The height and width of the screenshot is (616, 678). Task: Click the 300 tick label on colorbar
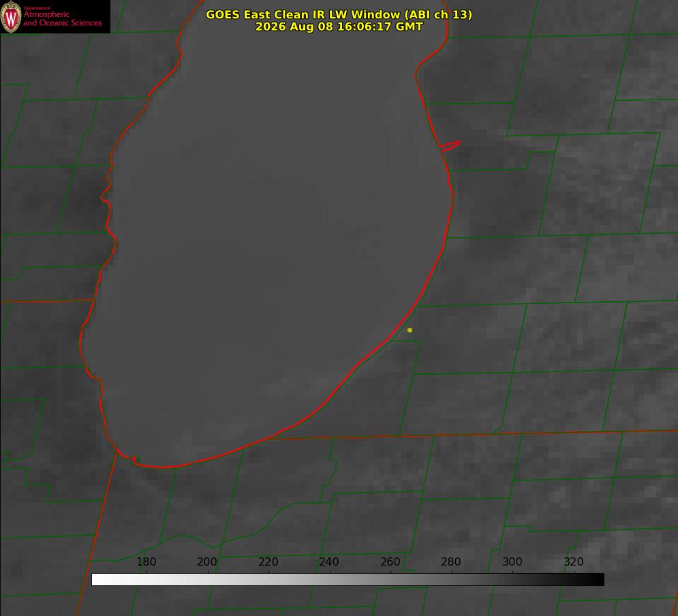(x=512, y=561)
